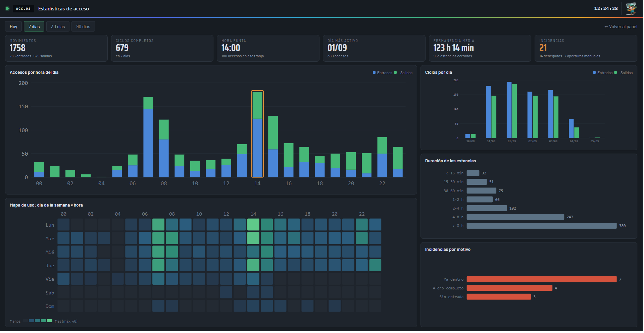Click the 'Ya dentro' incident bar

(x=542, y=279)
